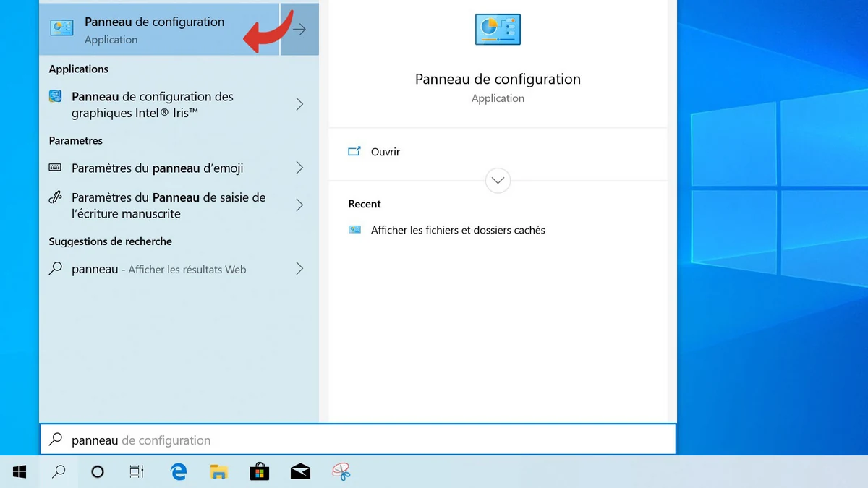Expand the panneau web search suggestion
This screenshot has height=488, width=868.
(x=299, y=268)
